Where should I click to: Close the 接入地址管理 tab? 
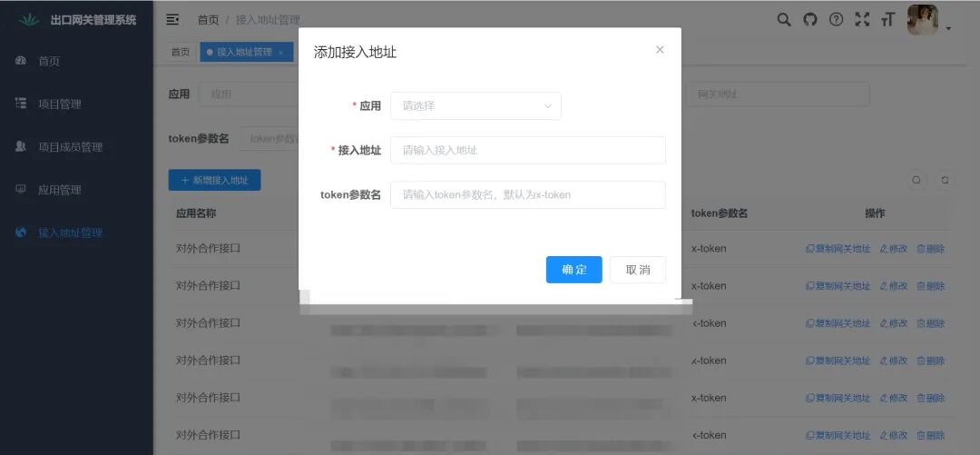[280, 53]
